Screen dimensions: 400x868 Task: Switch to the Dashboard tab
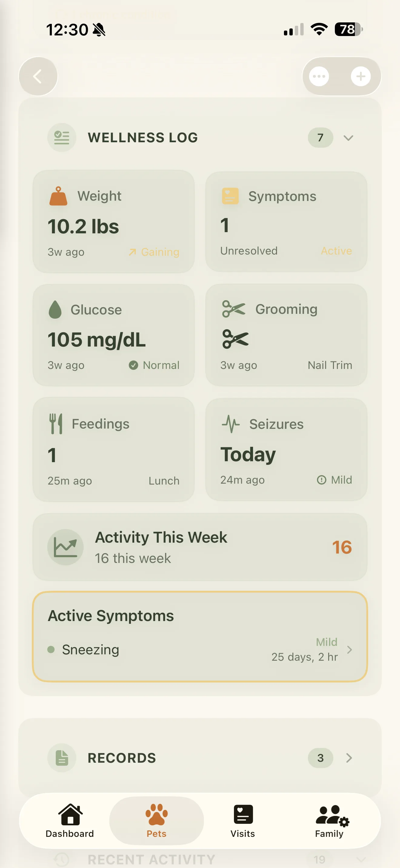[70, 821]
